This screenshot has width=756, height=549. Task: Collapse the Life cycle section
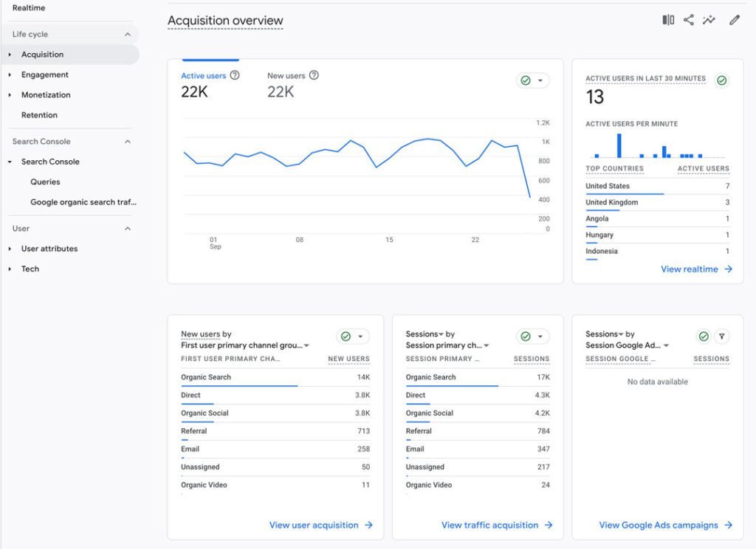pos(127,34)
